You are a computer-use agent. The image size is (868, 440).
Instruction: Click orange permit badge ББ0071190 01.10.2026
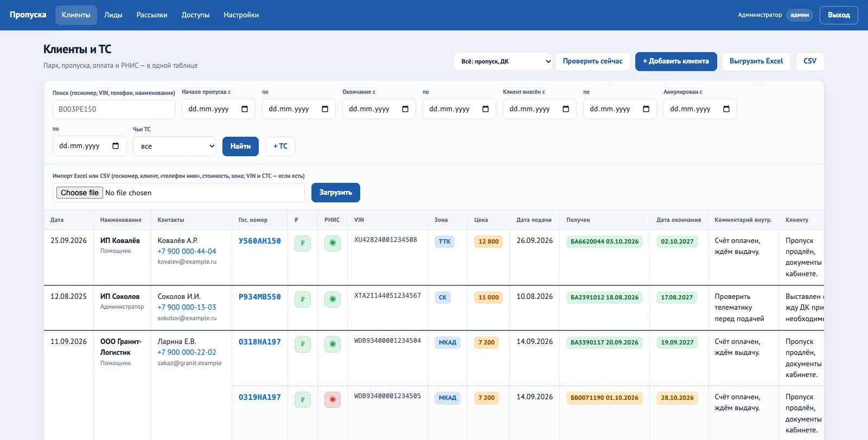click(605, 398)
